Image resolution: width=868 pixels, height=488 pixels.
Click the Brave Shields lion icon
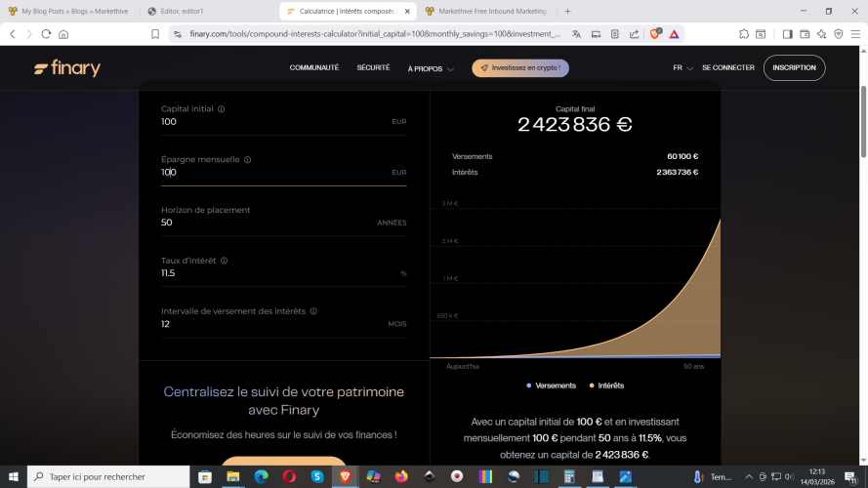tap(655, 33)
